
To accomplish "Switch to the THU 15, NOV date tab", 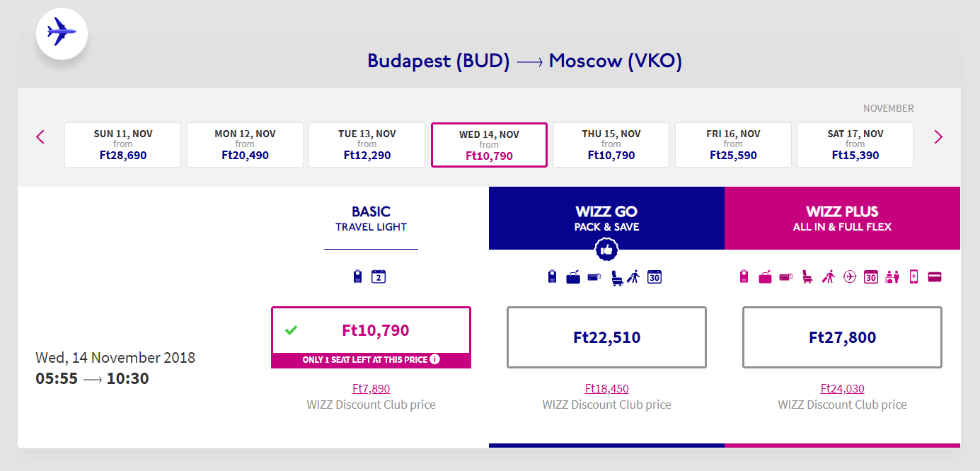I will pyautogui.click(x=611, y=145).
